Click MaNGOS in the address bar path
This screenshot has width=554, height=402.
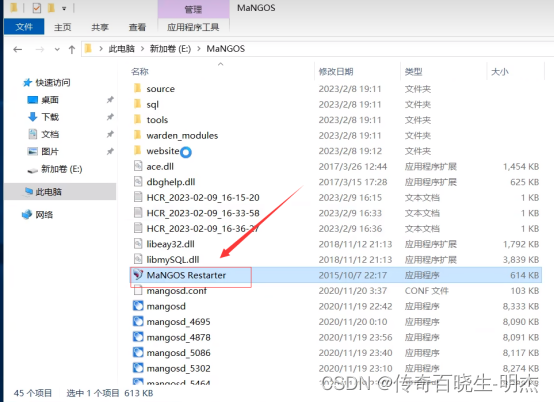[226, 49]
